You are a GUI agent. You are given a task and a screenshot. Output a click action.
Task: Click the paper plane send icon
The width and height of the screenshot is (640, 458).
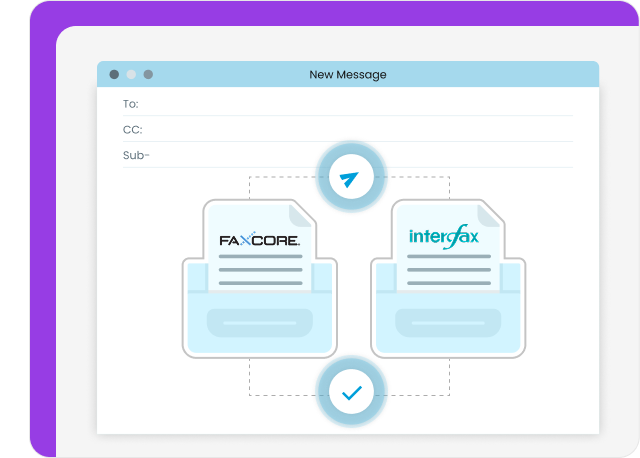351,177
